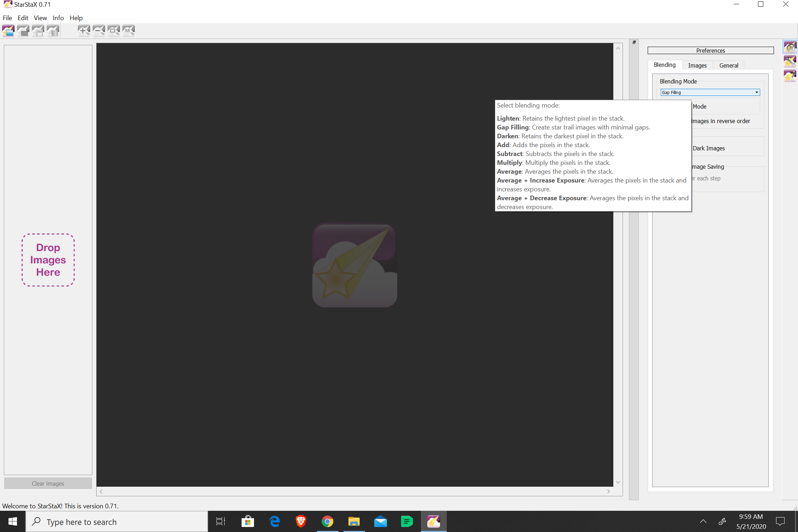Open the File menu
This screenshot has height=532, width=798.
pyautogui.click(x=7, y=18)
